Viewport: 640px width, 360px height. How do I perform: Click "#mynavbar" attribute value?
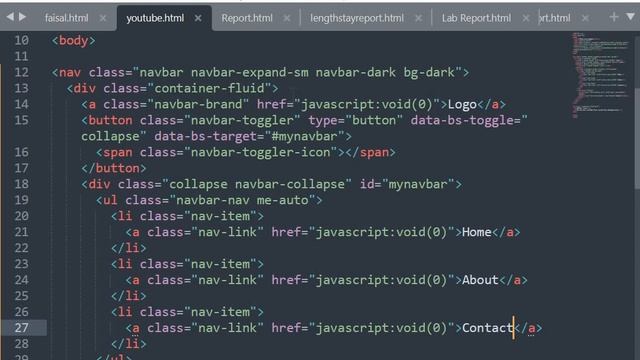(305, 136)
